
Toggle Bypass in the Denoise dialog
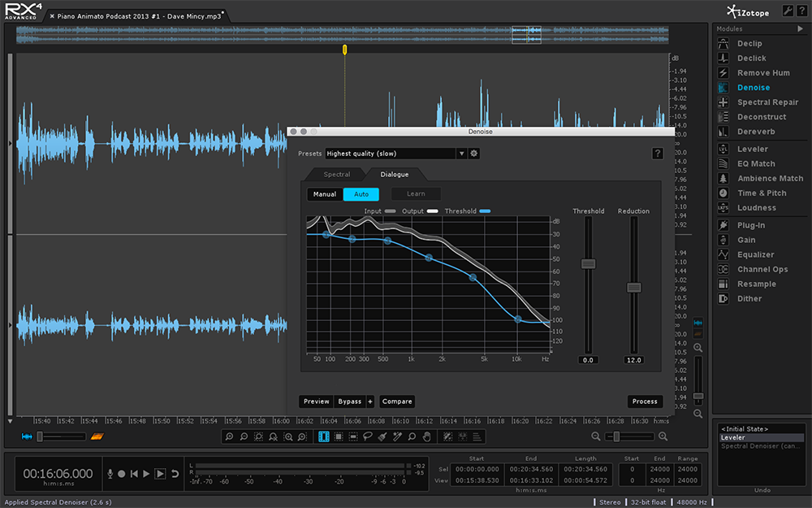tap(349, 402)
